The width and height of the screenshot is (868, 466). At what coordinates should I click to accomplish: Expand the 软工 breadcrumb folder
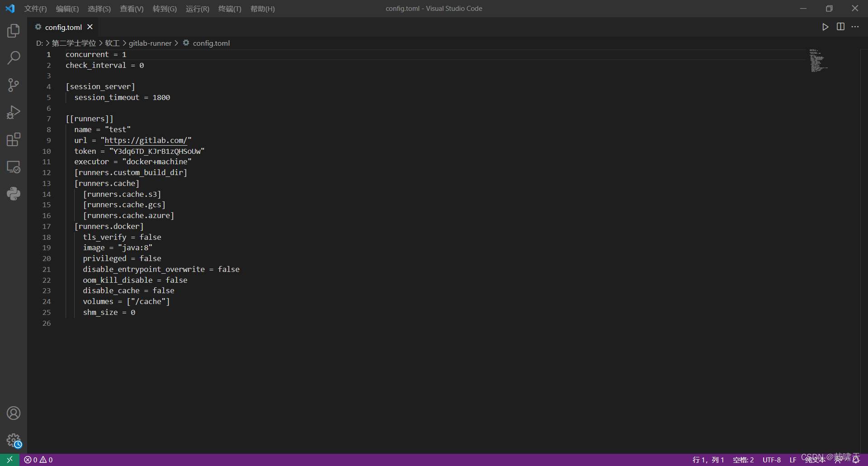[112, 43]
